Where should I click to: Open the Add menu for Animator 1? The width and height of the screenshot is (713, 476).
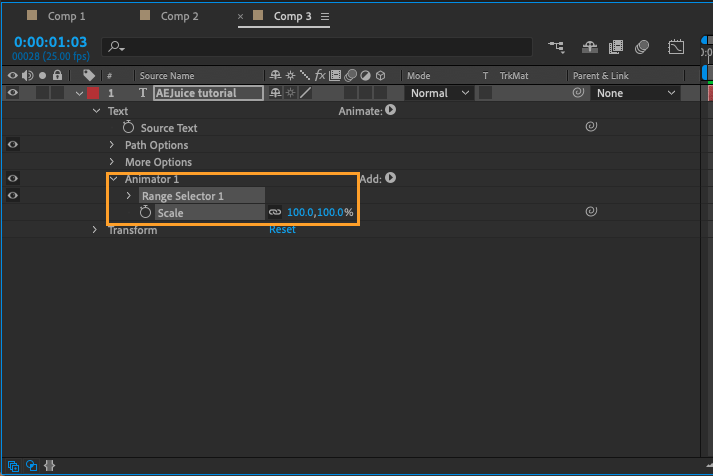coord(390,178)
